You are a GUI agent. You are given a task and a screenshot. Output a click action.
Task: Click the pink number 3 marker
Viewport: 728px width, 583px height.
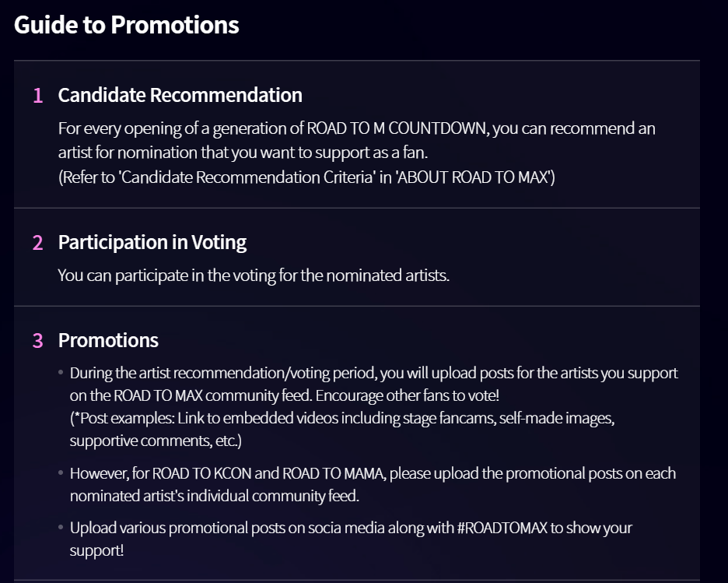[x=38, y=341]
